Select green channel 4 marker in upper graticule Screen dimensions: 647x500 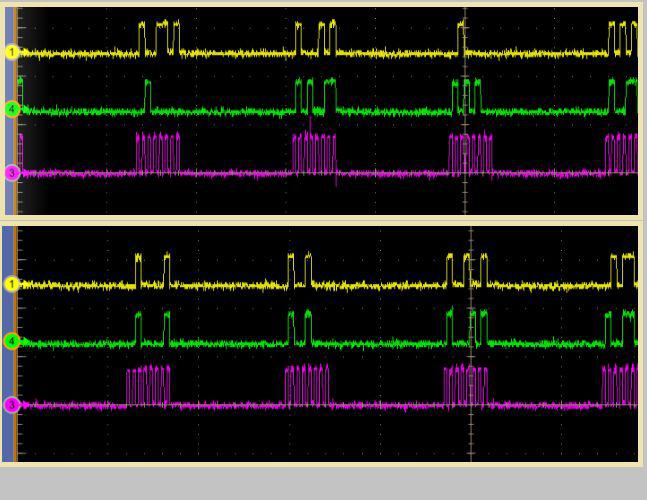click(12, 109)
